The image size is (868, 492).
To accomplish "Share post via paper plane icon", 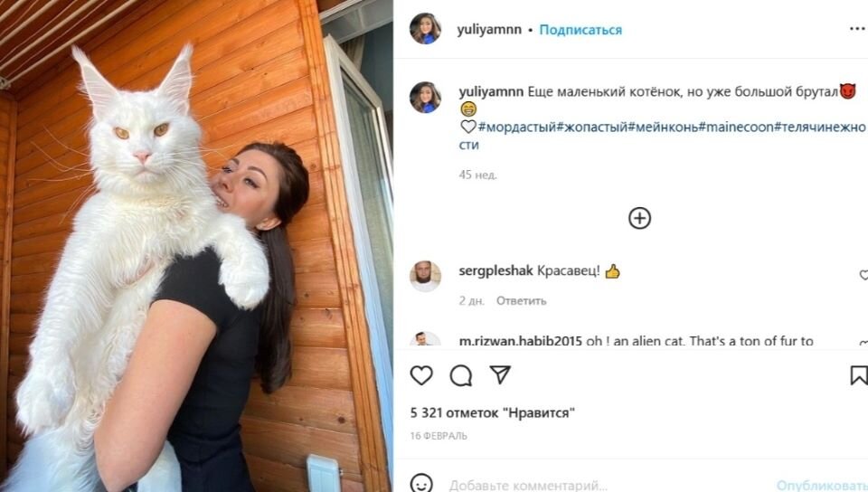I will point(500,374).
